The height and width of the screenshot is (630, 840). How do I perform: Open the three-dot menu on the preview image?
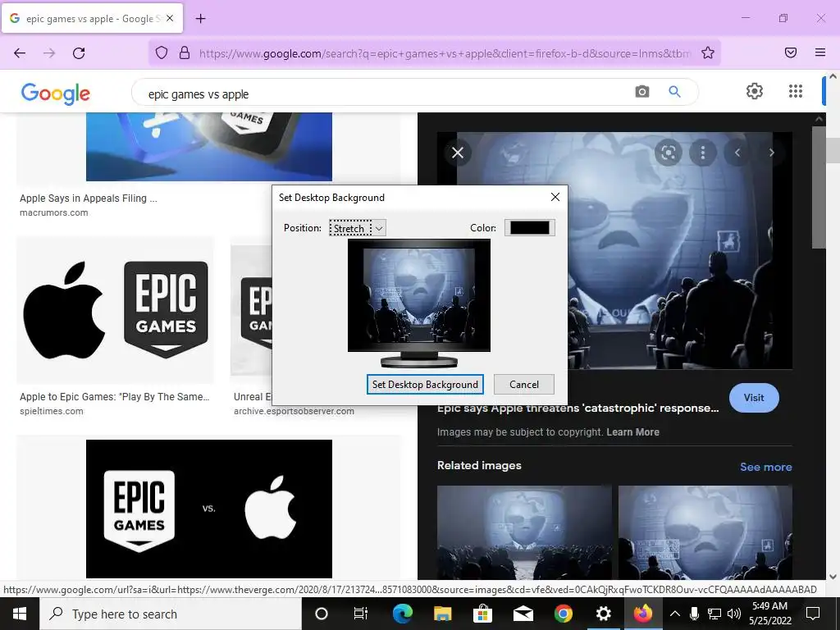tap(703, 153)
